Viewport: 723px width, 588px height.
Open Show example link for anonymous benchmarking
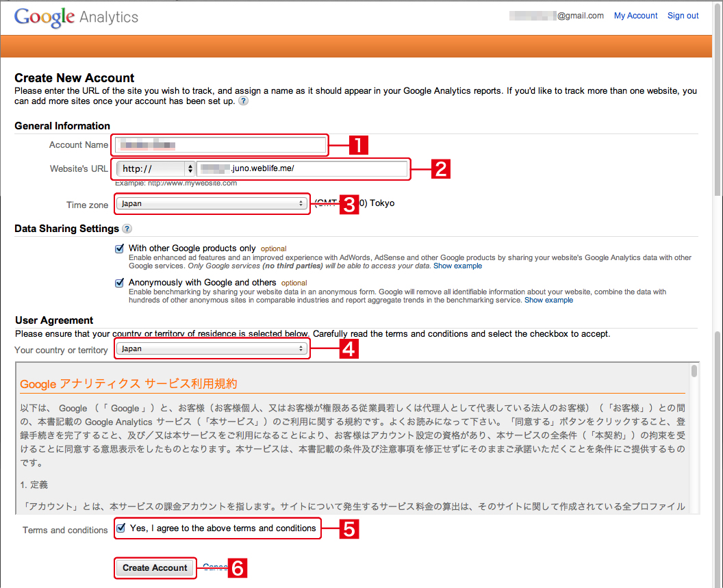click(x=548, y=301)
